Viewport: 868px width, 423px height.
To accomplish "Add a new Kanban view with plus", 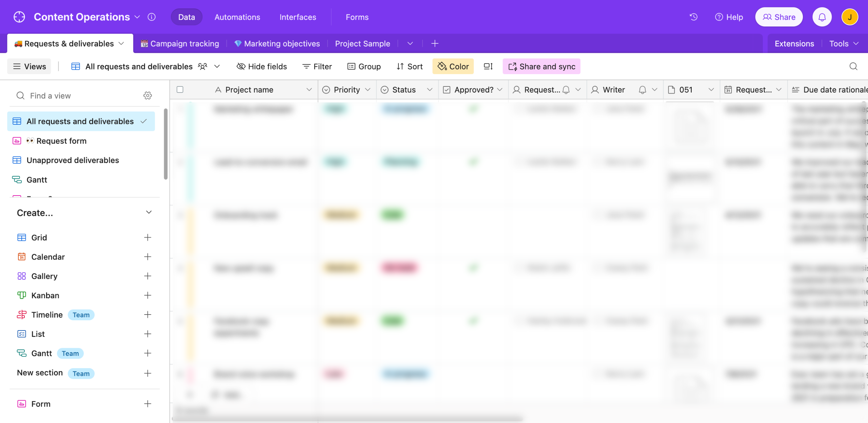I will click(147, 295).
